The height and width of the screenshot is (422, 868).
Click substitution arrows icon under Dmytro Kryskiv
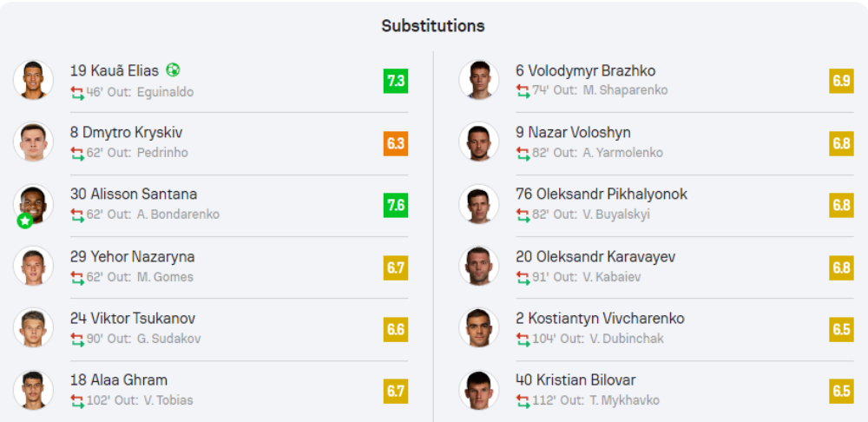point(77,153)
